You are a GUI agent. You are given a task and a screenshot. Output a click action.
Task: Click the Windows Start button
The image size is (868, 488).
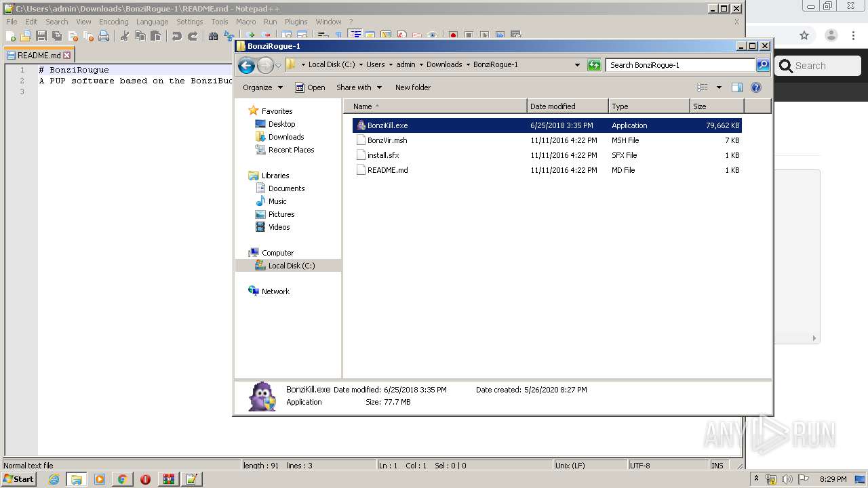(18, 479)
